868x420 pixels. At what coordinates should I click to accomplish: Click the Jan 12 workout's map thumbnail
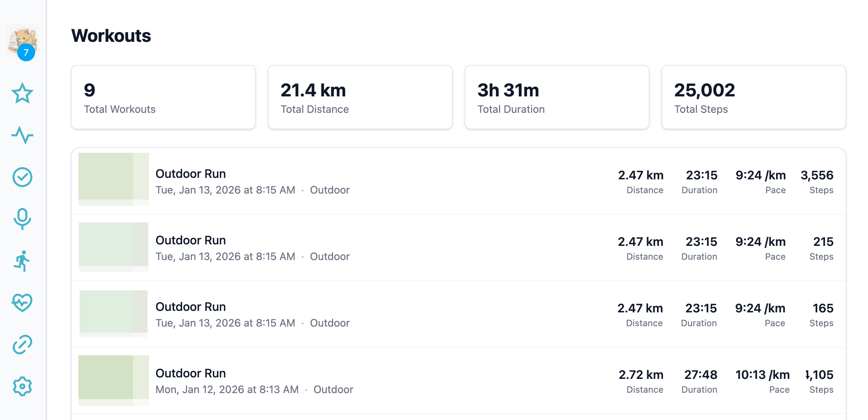coord(114,380)
